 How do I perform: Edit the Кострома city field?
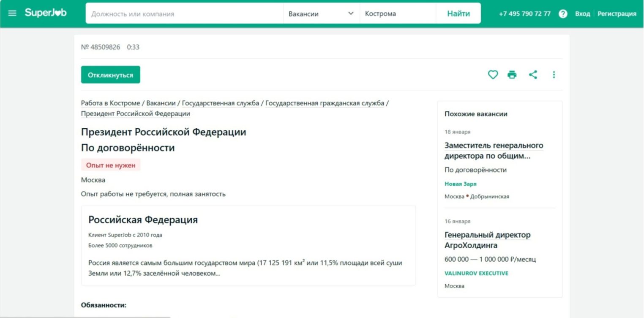[398, 14]
